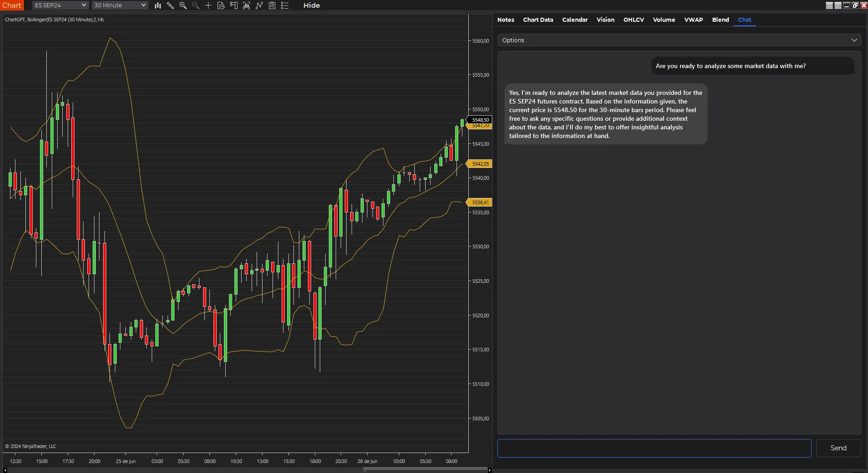Switch to the VWAP tab
This screenshot has height=473, width=868.
pyautogui.click(x=693, y=20)
